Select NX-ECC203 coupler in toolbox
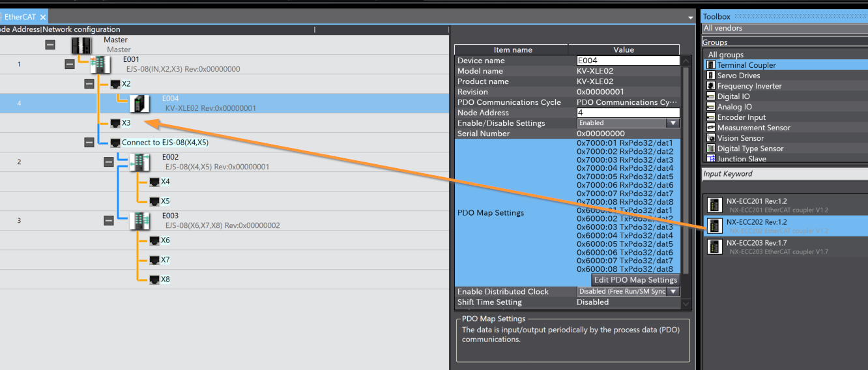This screenshot has height=370, width=868. [x=715, y=246]
